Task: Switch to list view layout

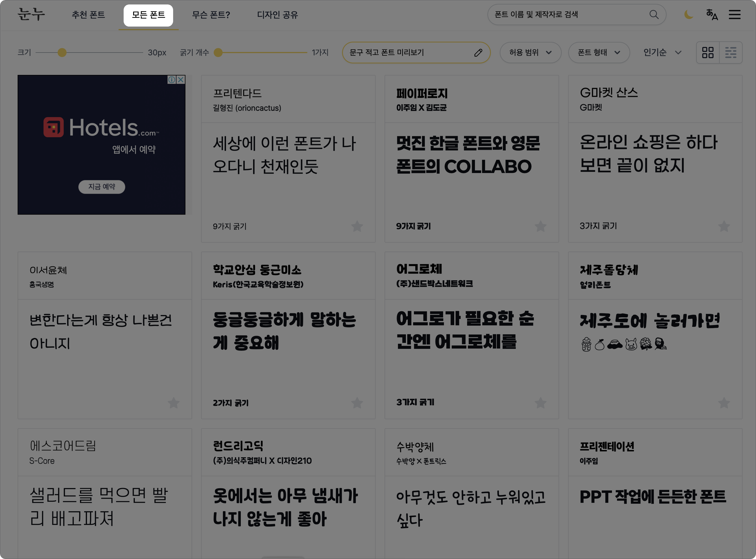Action: tap(731, 53)
